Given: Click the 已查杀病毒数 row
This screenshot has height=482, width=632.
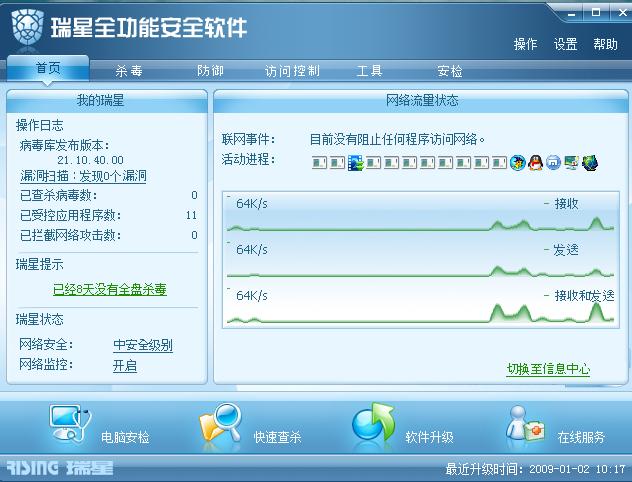Looking at the screenshot, I should [x=108, y=195].
